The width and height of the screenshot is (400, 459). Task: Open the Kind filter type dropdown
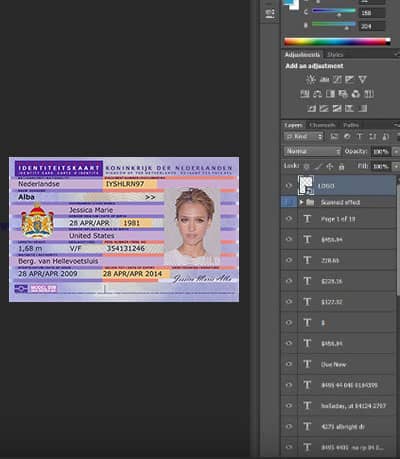click(x=304, y=136)
